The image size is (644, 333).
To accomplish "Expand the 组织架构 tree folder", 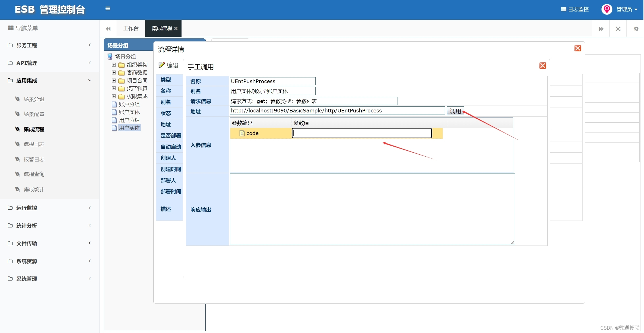I will (x=114, y=65).
